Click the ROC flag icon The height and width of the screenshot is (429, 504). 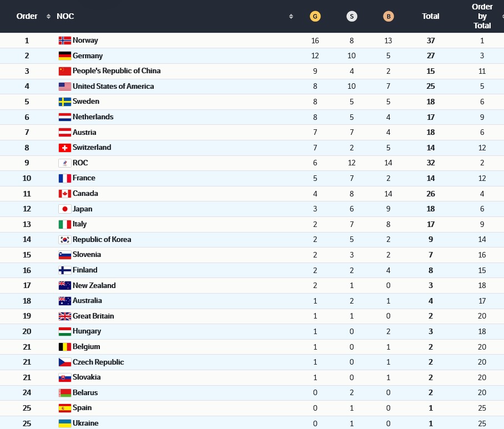(x=64, y=163)
